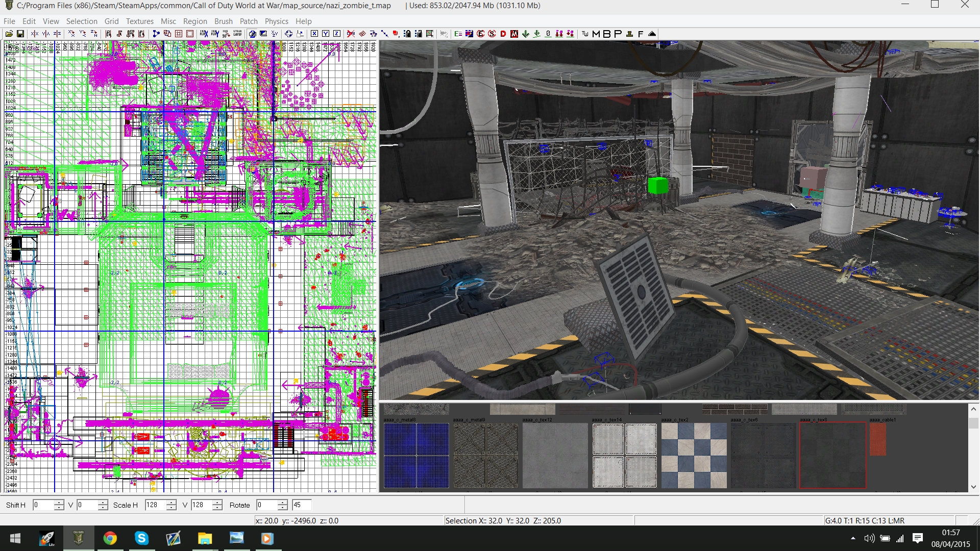The image size is (980, 551).
Task: Select the aaaa_c_metal9 texture thumbnail
Action: tap(485, 456)
